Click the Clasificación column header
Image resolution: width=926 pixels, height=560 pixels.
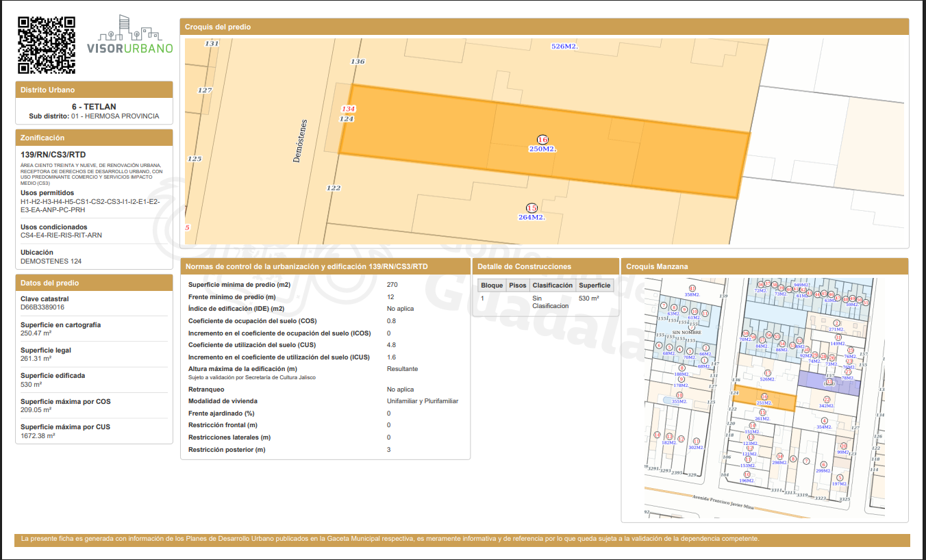(x=552, y=285)
